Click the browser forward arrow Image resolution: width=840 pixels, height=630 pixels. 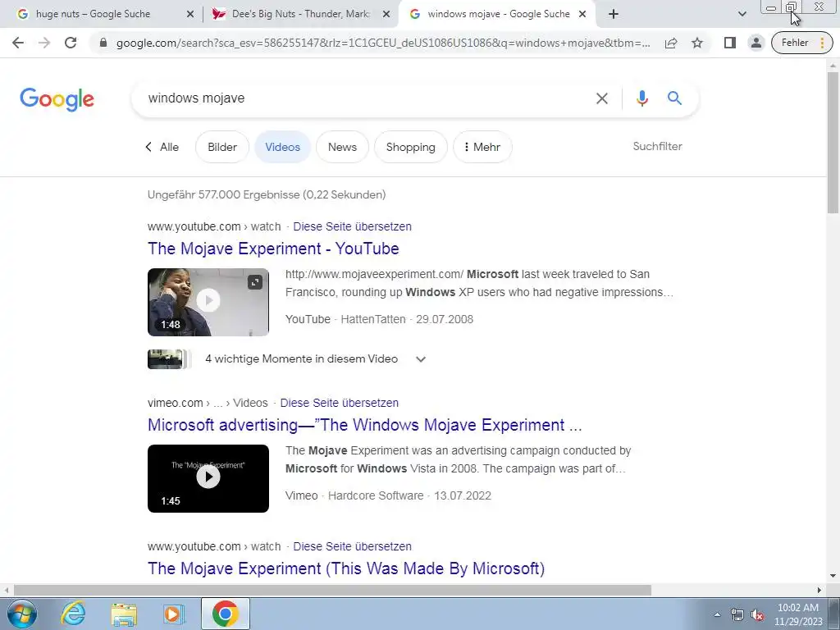[x=44, y=43]
